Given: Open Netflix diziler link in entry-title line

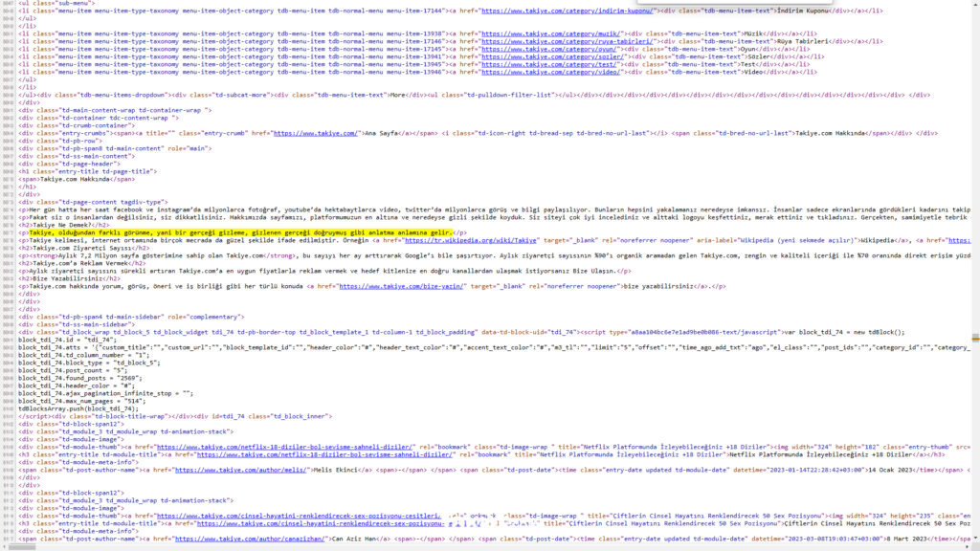Looking at the screenshot, I should [x=325, y=454].
